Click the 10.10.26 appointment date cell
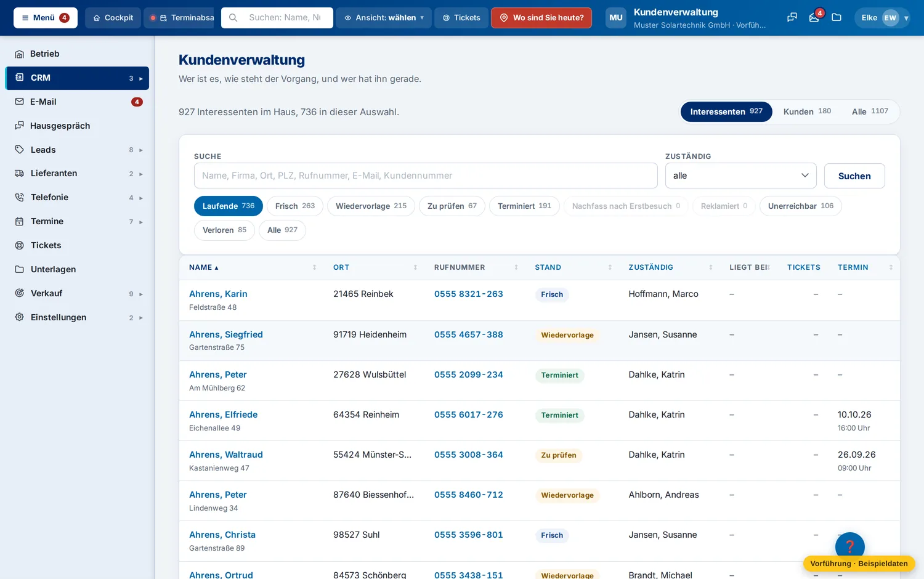The image size is (924, 579). (854, 415)
